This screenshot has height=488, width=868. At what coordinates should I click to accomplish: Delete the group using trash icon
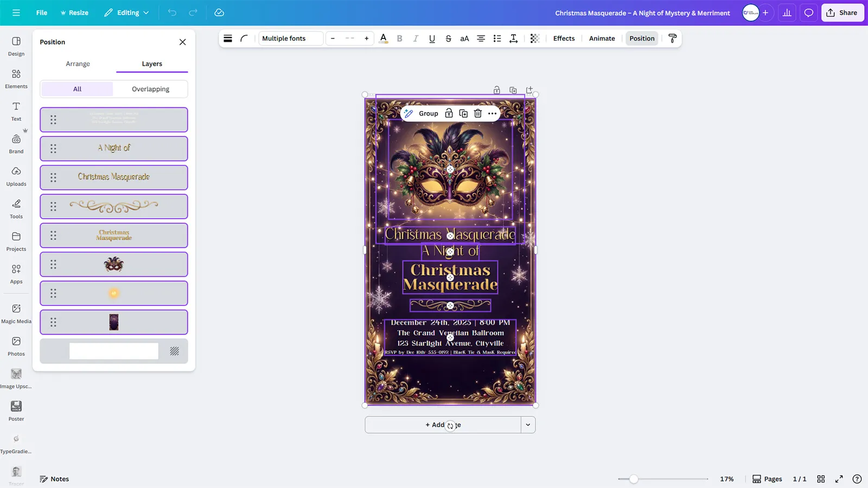coord(478,113)
